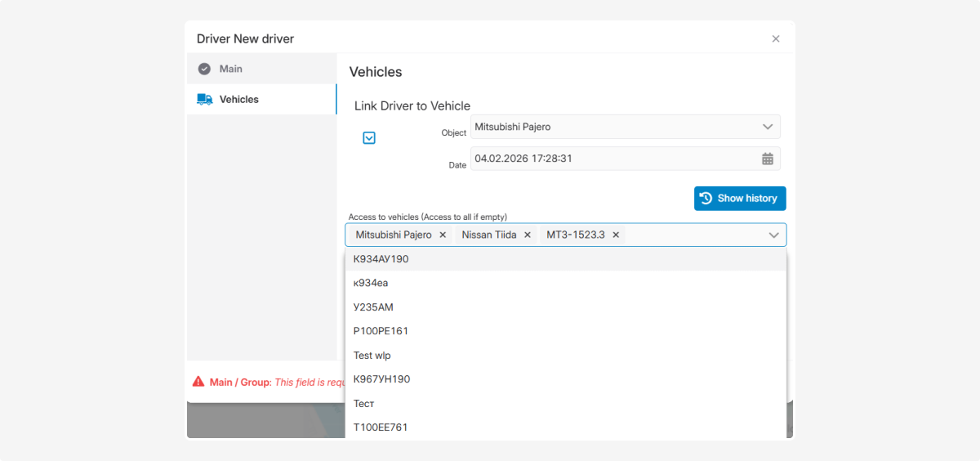Screen dimensions: 980x461
Task: Remove Nissan Tiida tag from access list
Action: pyautogui.click(x=528, y=235)
